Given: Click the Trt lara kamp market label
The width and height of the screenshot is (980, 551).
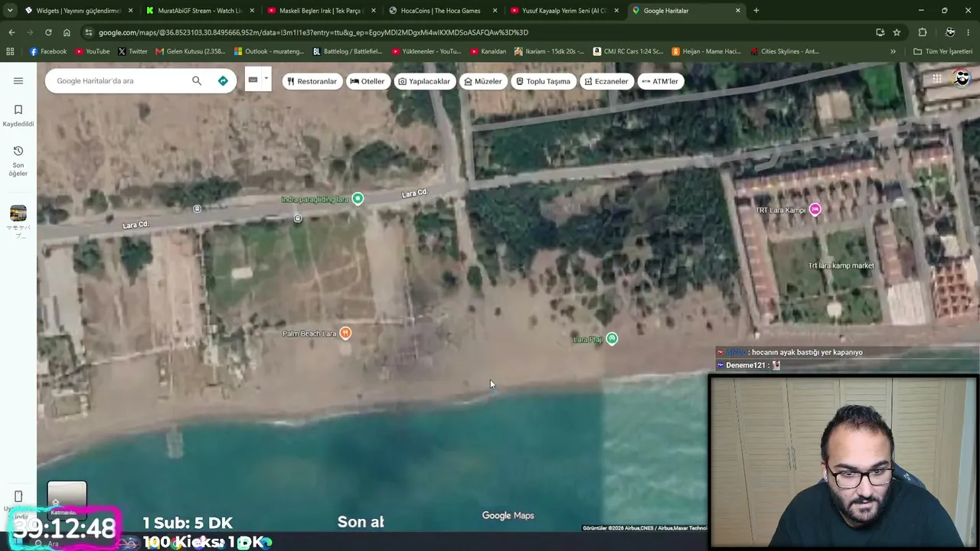Looking at the screenshot, I should coord(841,266).
